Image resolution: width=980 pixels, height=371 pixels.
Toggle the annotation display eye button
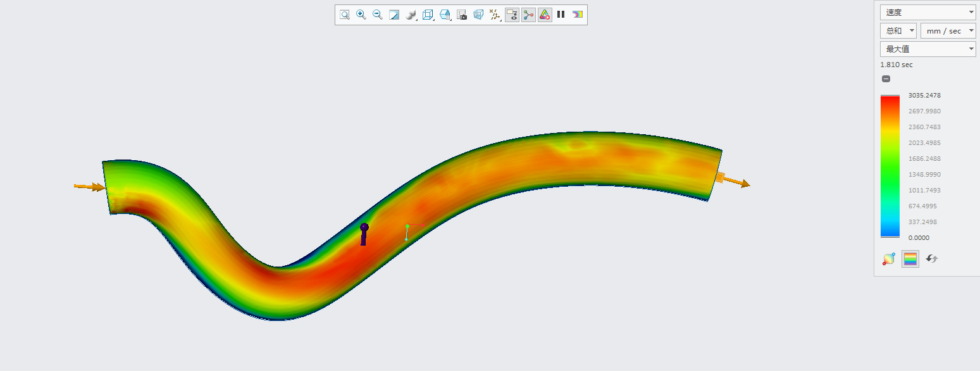pos(512,15)
